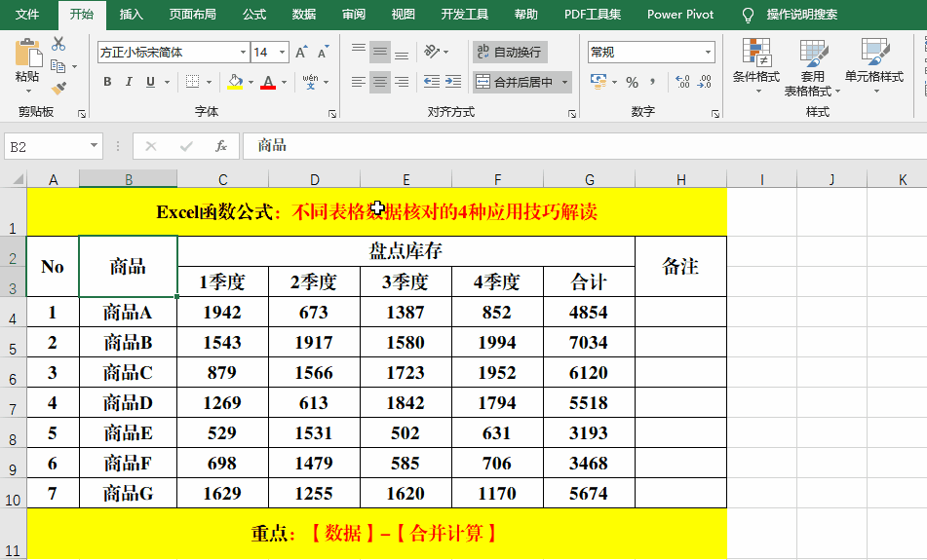This screenshot has width=927, height=560.
Task: Toggle Italic formatting
Action: tap(129, 82)
